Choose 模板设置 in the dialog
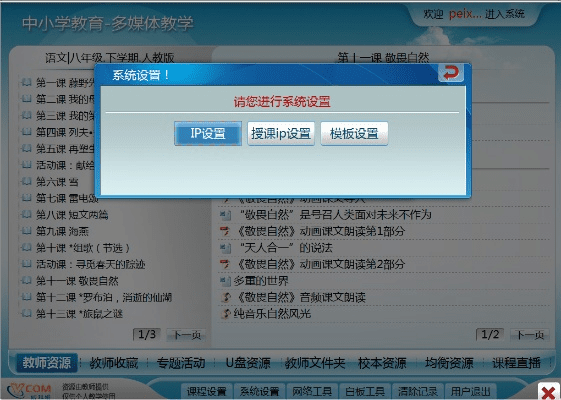 click(354, 133)
